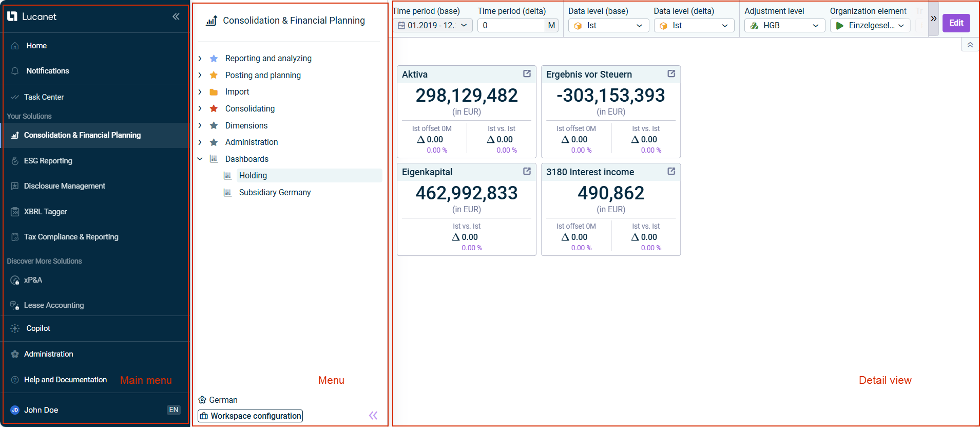Open the Organization element dropdown

(x=870, y=25)
